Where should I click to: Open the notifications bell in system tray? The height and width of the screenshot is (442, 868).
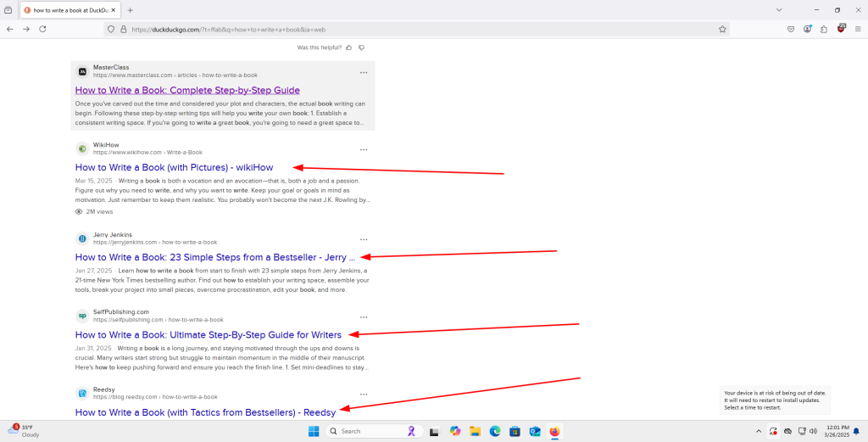point(856,431)
